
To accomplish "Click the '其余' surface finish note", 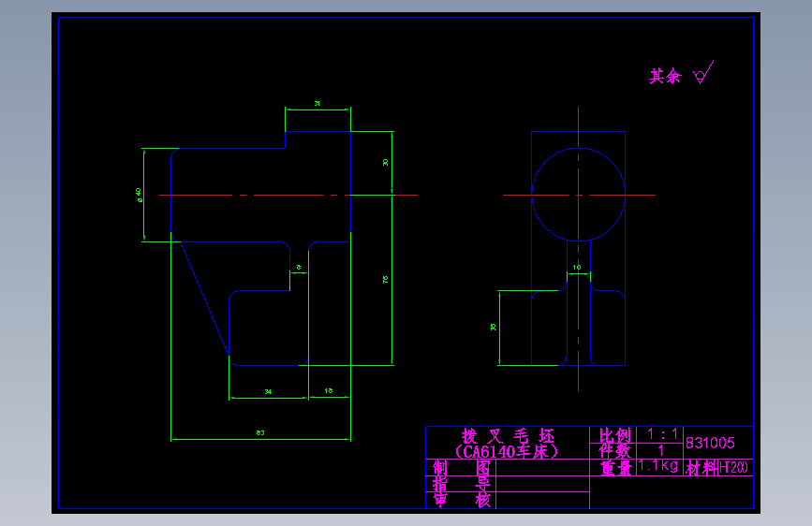I will point(666,76).
